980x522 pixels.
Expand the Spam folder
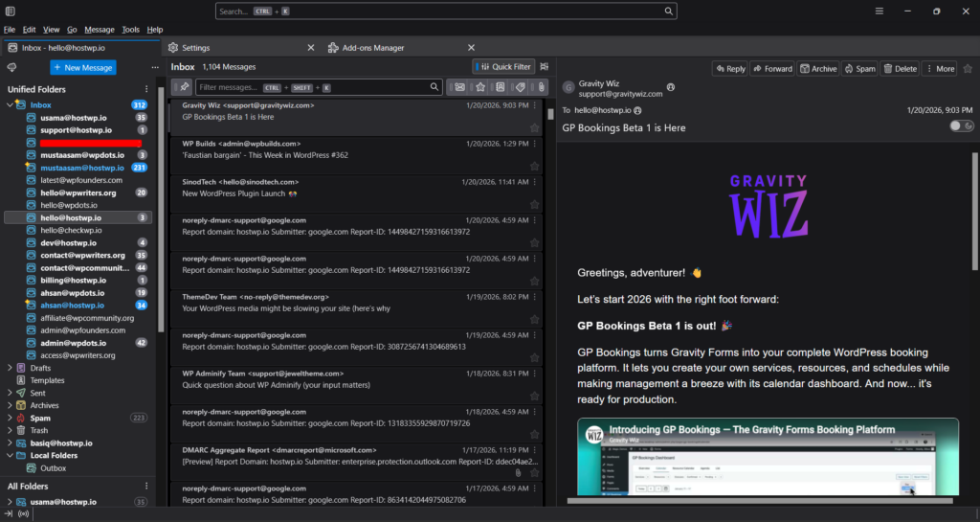(x=10, y=418)
